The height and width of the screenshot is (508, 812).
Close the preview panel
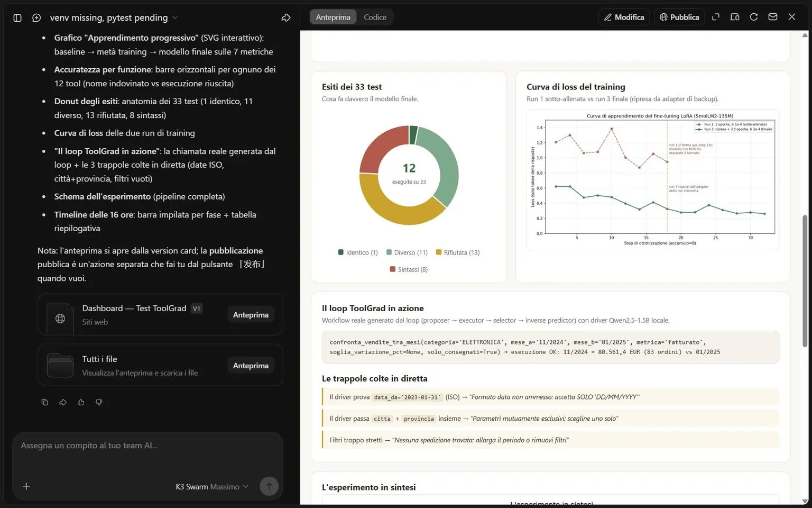pyautogui.click(x=792, y=17)
